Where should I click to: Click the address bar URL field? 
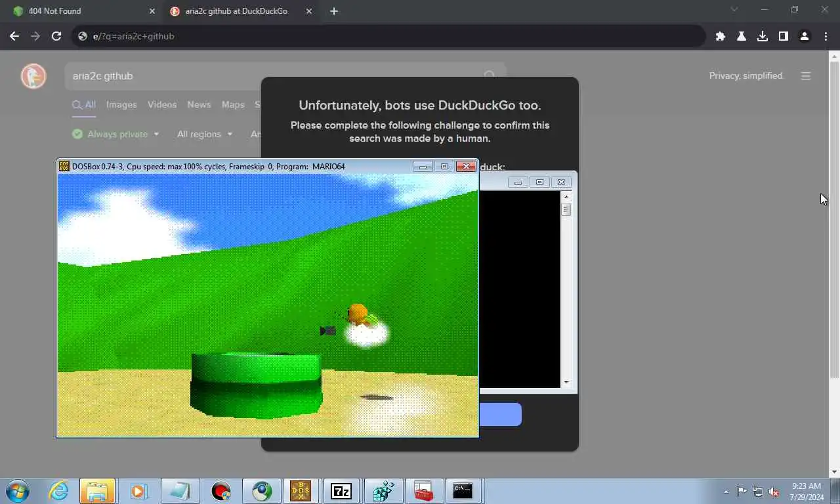387,36
